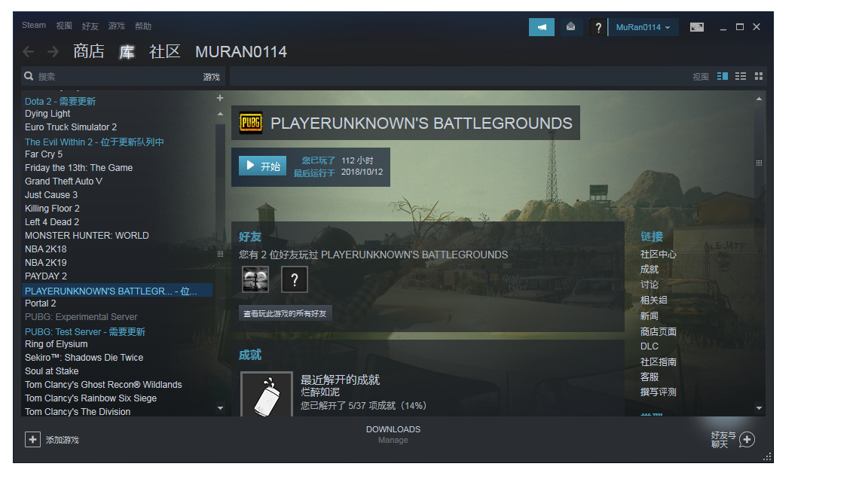Open friends and chat plus icon
868x488 pixels.
[747, 440]
